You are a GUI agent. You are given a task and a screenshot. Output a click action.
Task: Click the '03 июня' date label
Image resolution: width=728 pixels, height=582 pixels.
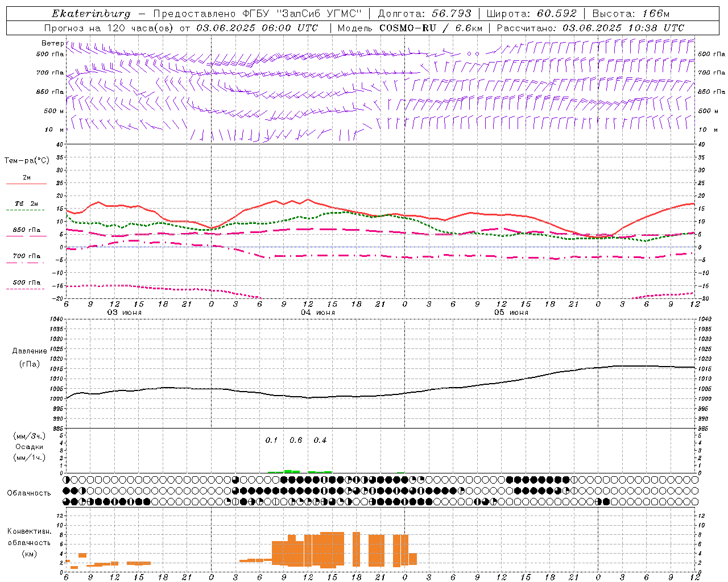pos(125,313)
